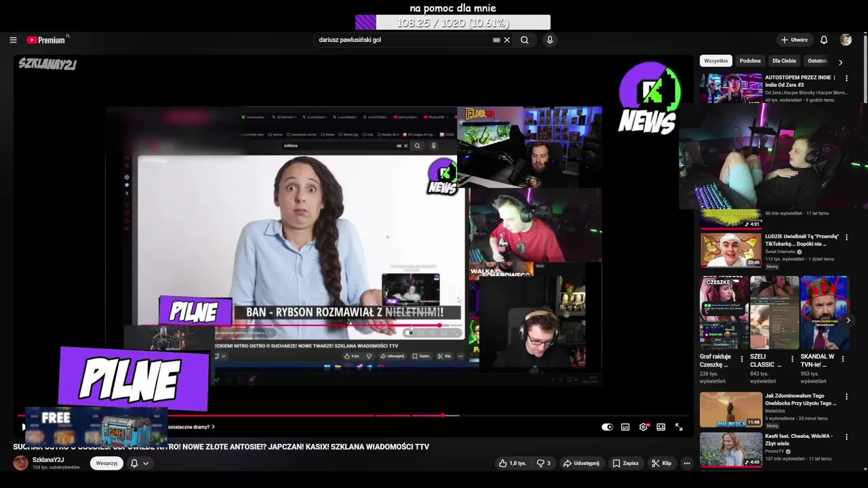Open options for 'Graf raiduje Czeszkę' short

click(741, 359)
